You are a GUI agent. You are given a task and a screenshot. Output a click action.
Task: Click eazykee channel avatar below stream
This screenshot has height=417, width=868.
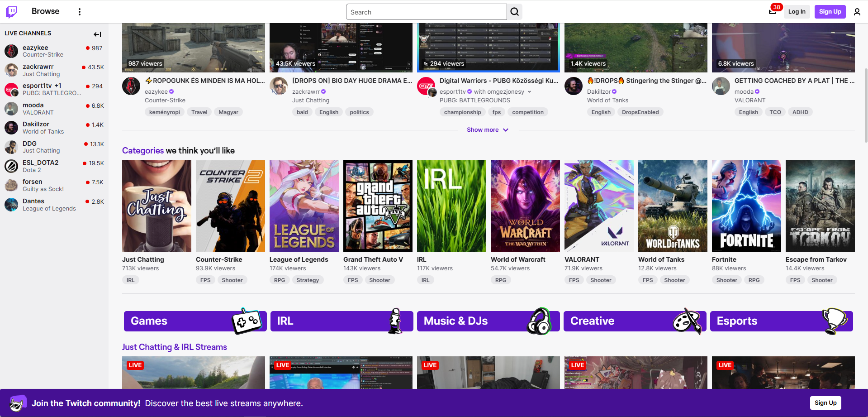tap(131, 86)
